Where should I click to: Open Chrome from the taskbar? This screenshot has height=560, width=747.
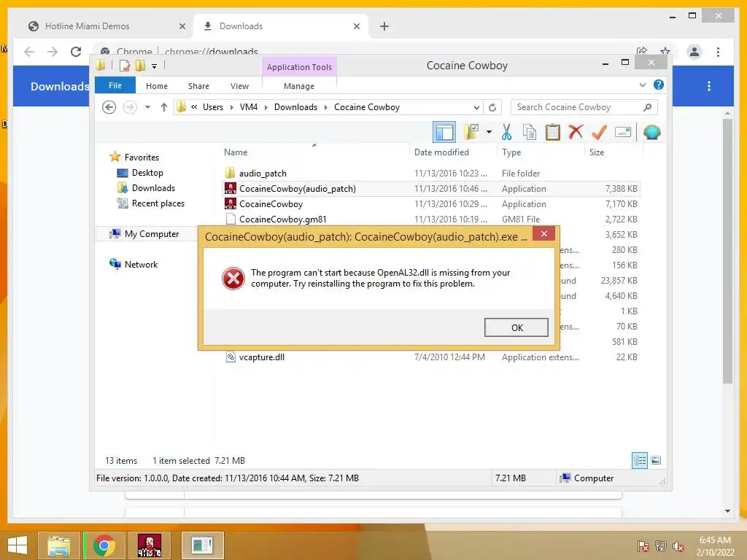point(104,545)
